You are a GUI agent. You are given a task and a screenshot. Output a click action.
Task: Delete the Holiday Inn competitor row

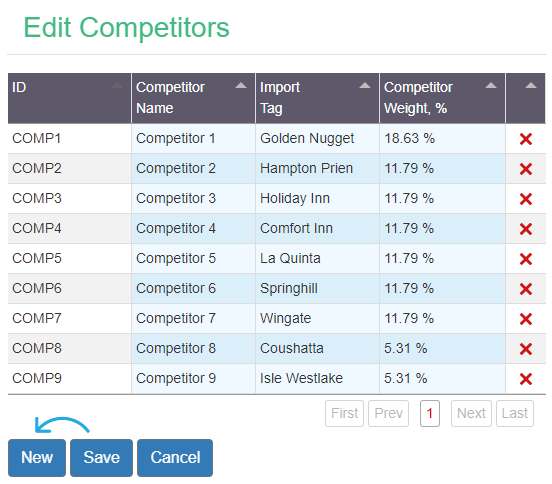[x=525, y=199]
